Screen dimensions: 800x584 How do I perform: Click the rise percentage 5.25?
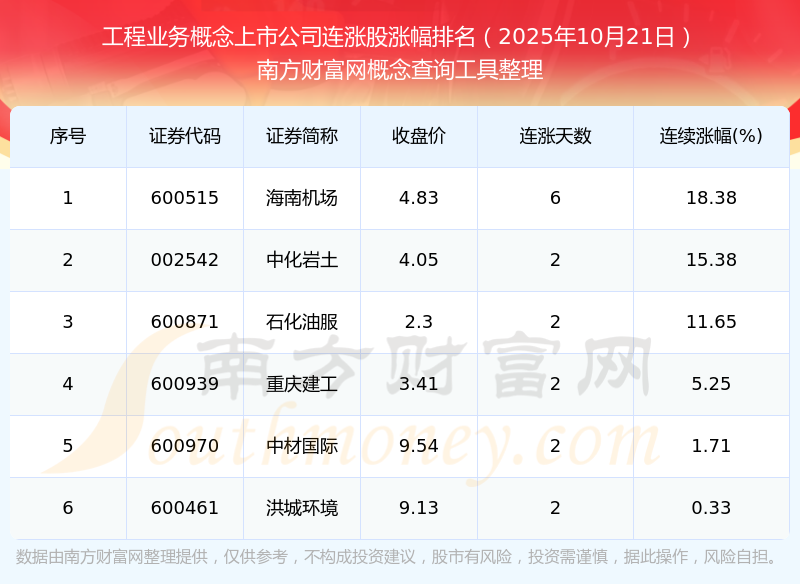coord(711,384)
